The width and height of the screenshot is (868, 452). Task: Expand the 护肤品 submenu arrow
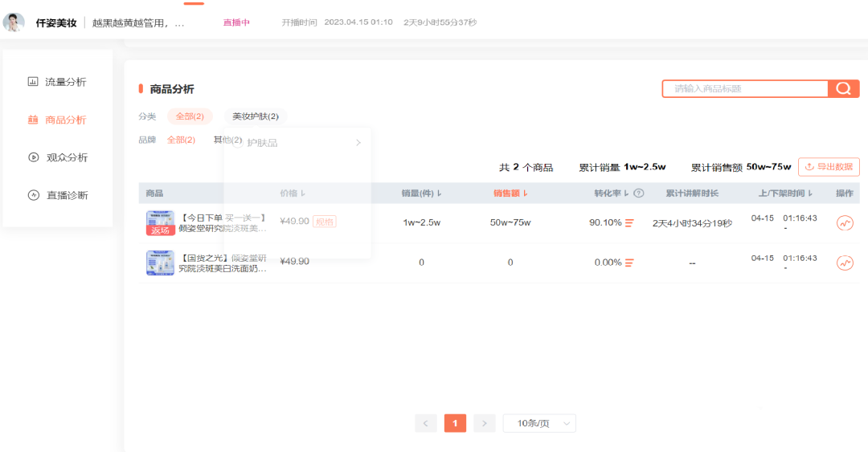[x=358, y=143]
